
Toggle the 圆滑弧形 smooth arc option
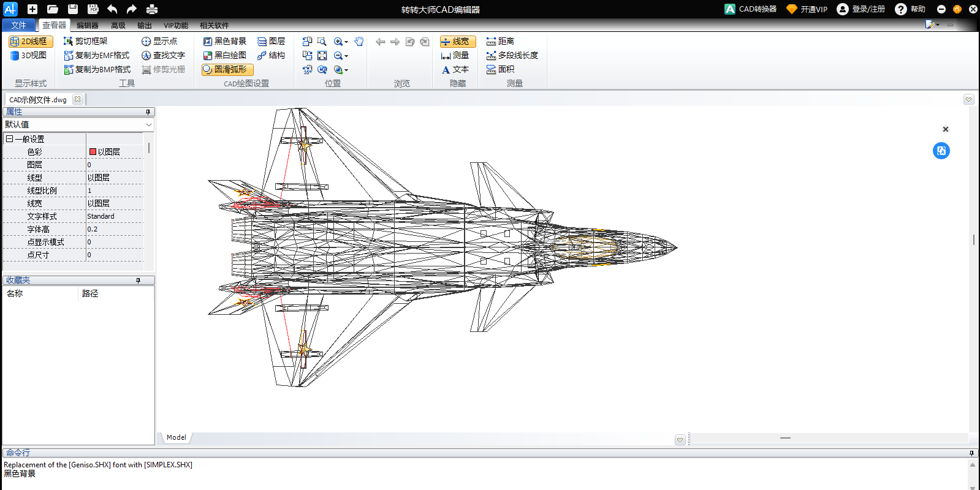click(x=227, y=70)
